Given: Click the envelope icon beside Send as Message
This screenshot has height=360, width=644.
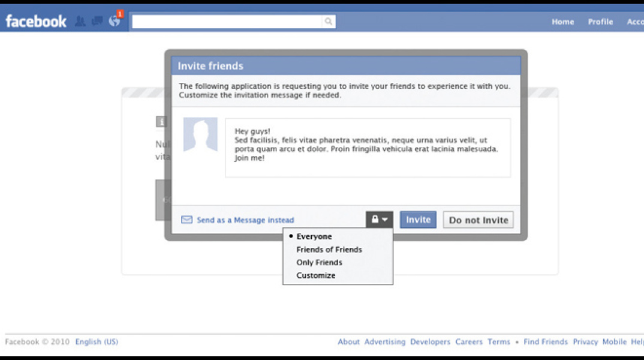Looking at the screenshot, I should [x=186, y=220].
